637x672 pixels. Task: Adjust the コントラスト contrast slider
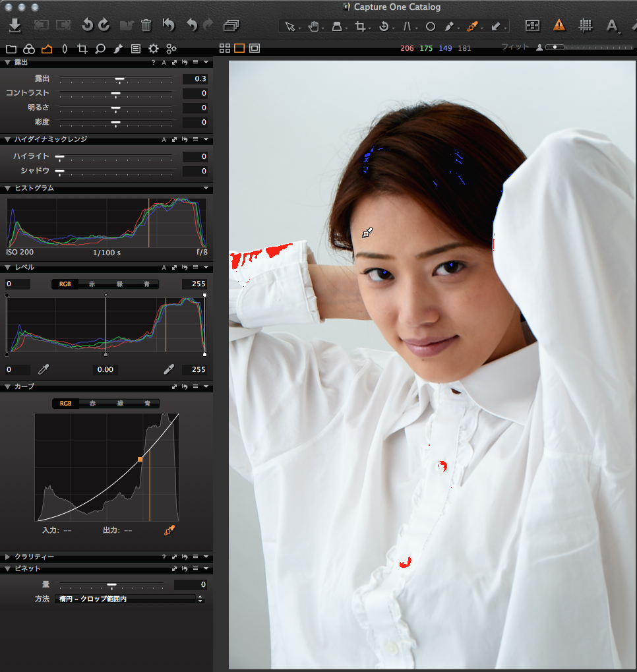coord(115,94)
